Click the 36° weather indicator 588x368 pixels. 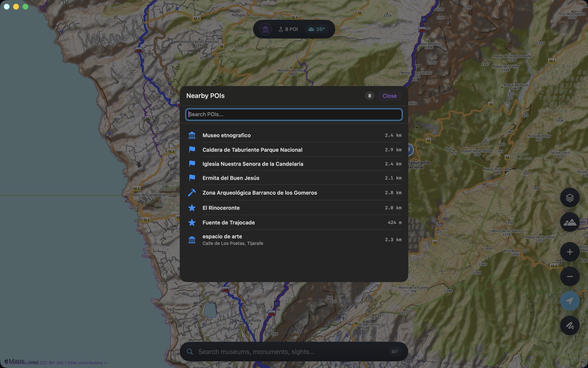317,29
